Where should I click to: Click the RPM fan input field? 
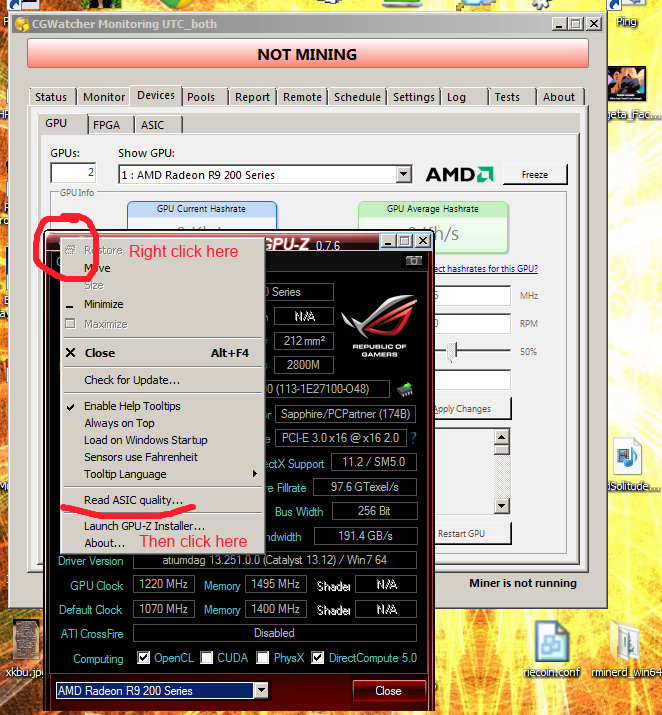click(x=472, y=324)
